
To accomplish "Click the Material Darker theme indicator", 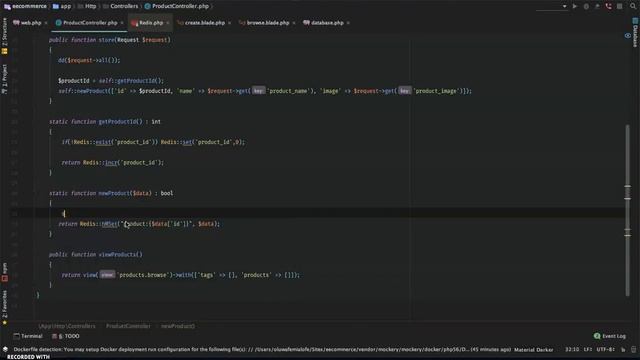I will [x=533, y=350].
